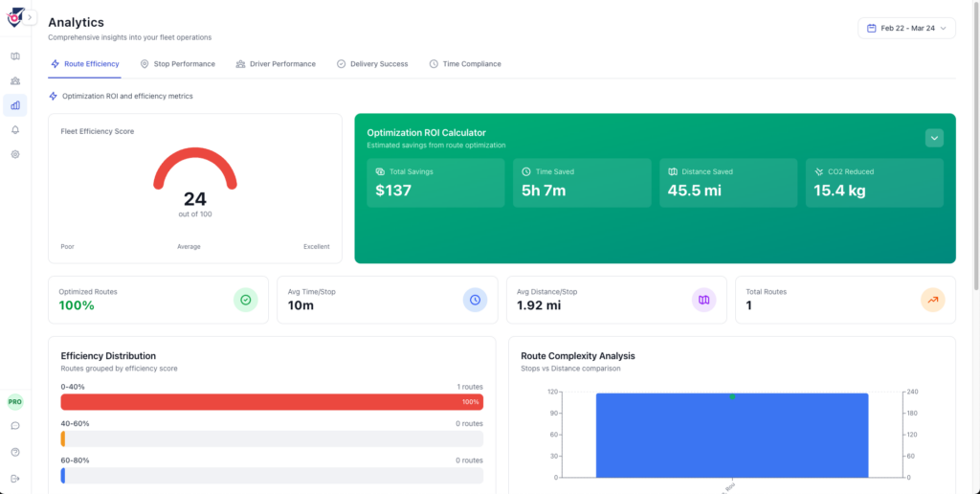980x494 pixels.
Task: Switch to the Delivery Success tab
Action: coord(372,64)
